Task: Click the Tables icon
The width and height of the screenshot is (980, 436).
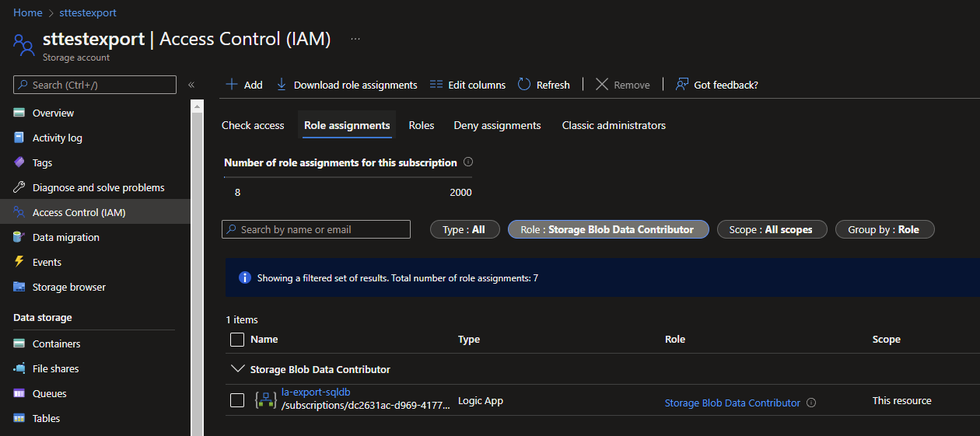Action: [x=19, y=418]
